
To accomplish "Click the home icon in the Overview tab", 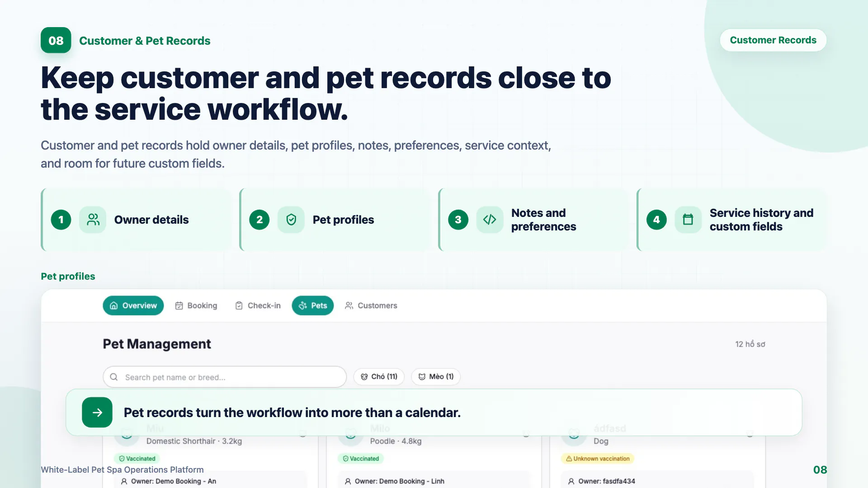I will pos(114,305).
